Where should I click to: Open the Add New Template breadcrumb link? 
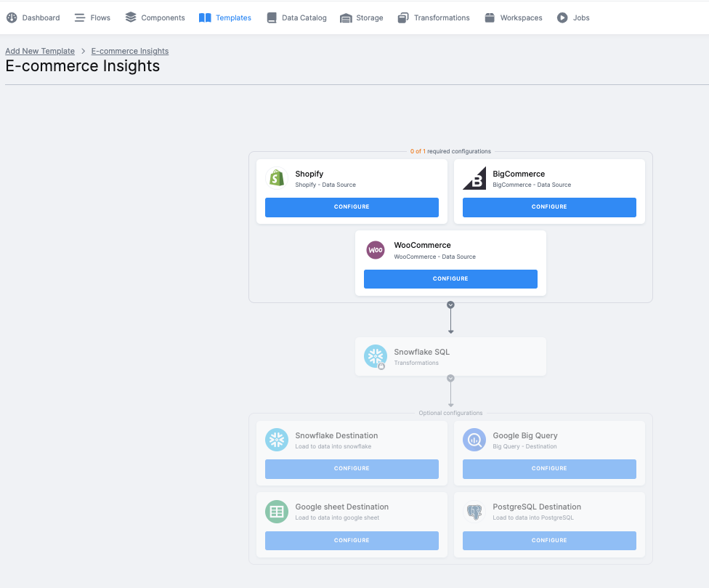click(x=39, y=51)
